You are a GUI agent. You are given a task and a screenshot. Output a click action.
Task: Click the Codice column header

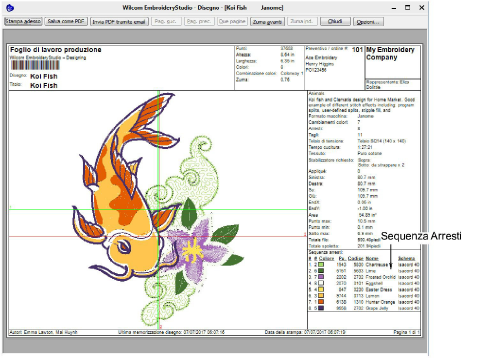coord(355,259)
